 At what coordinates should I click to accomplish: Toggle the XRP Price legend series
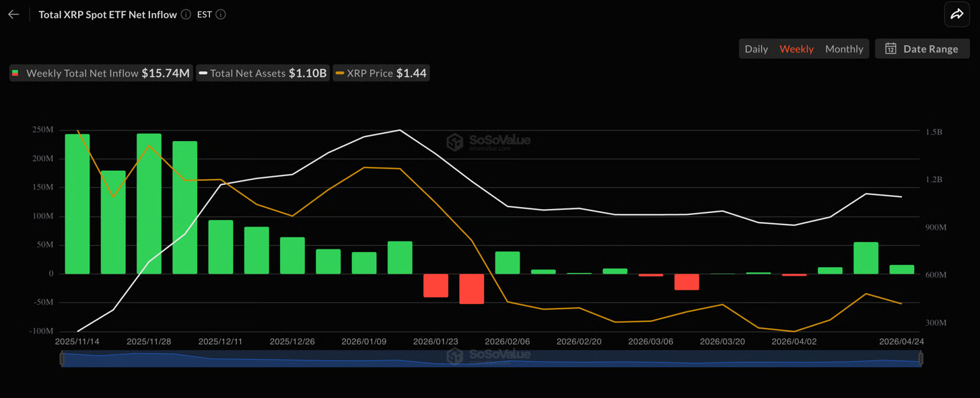381,73
